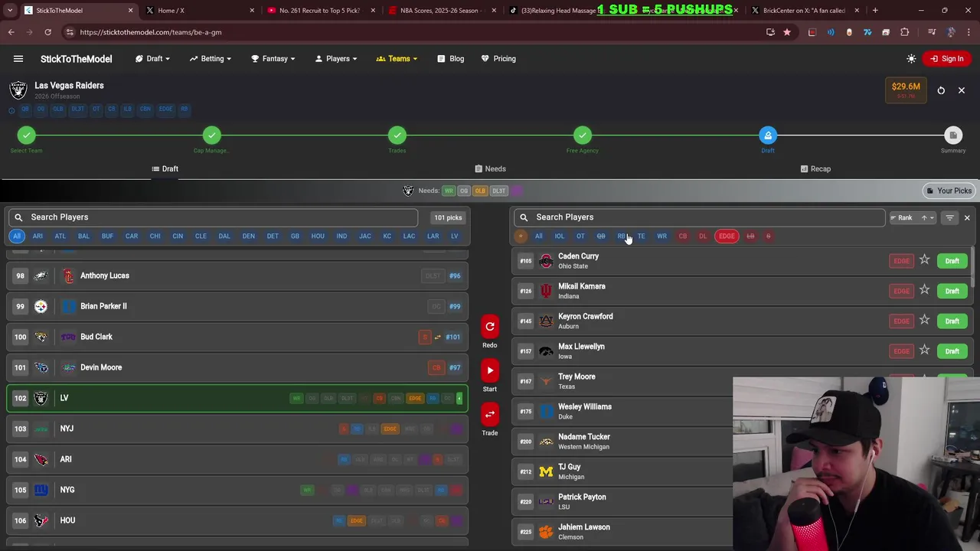Click the Michigan logo by TJ Guy
The image size is (980, 551).
(x=546, y=471)
